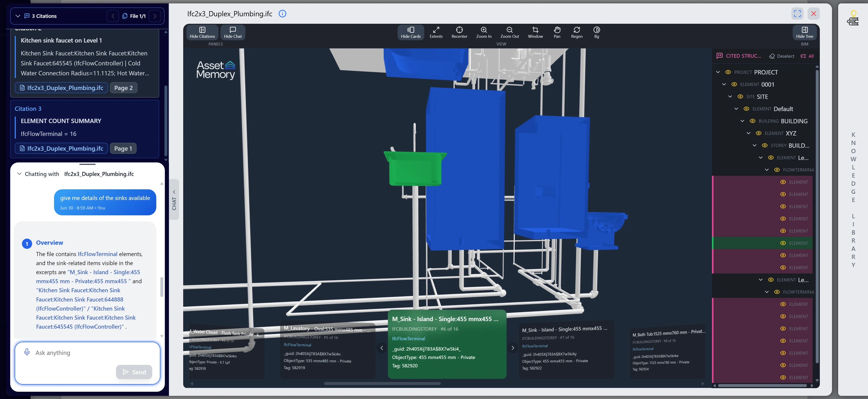
Task: Open the Ifc2x3_Duplex_Plumbing.ifc link in Citation 3
Action: click(x=61, y=148)
